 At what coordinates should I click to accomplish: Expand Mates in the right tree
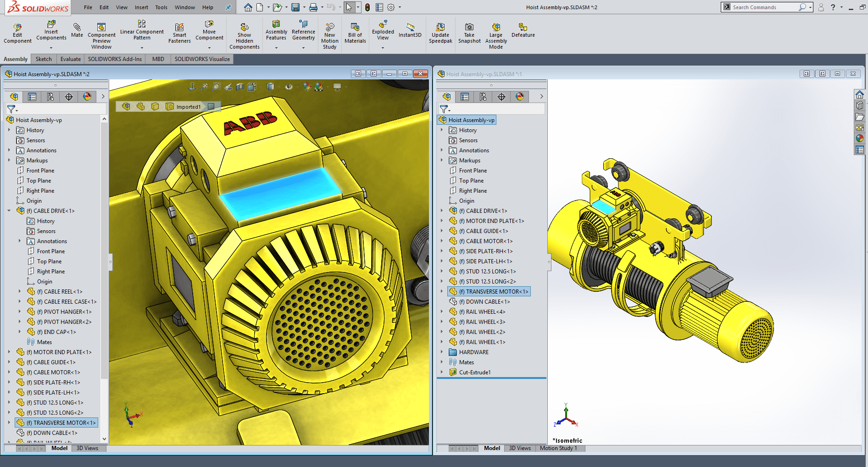(442, 362)
